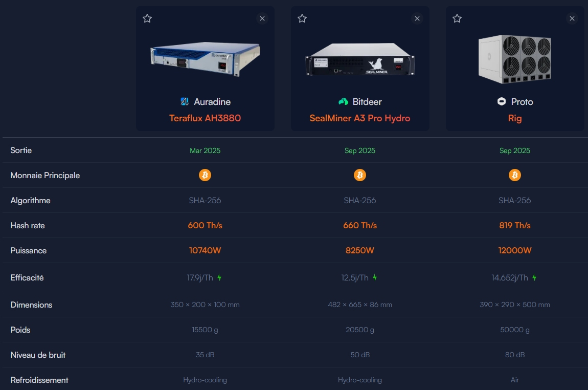The height and width of the screenshot is (390, 588).
Task: Star the Proto Rig miner card
Action: [457, 18]
